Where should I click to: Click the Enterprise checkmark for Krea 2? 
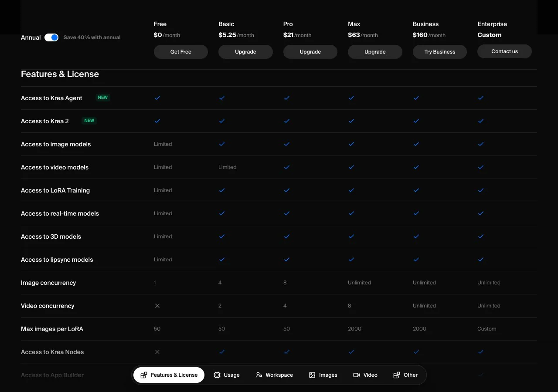[481, 121]
